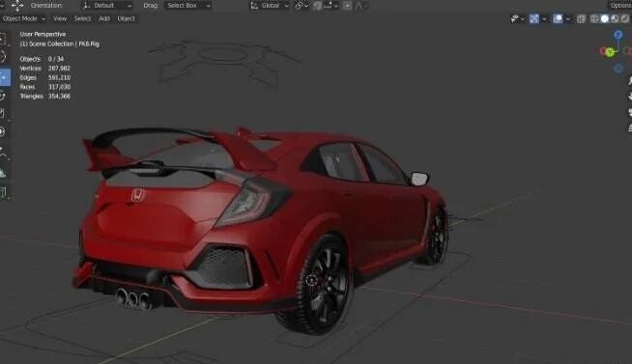Select the Transform tool
The width and height of the screenshot is (632, 364).
pyautogui.click(x=3, y=132)
